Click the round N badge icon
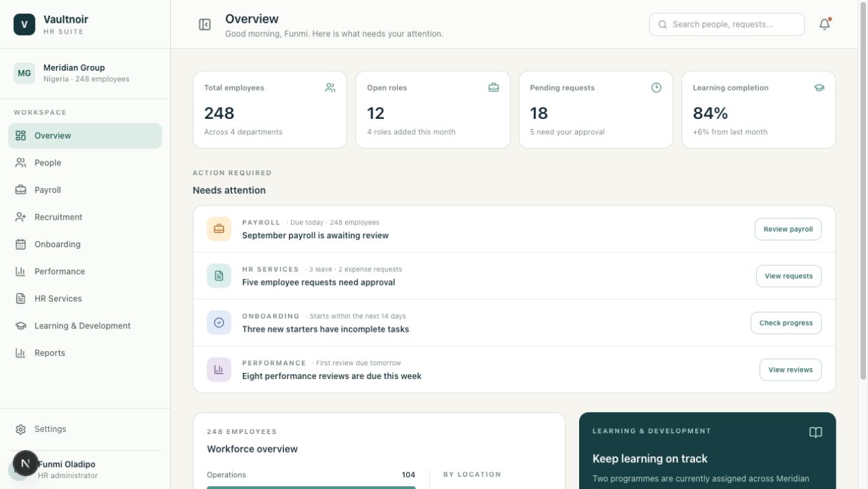868x489 pixels. coord(25,464)
